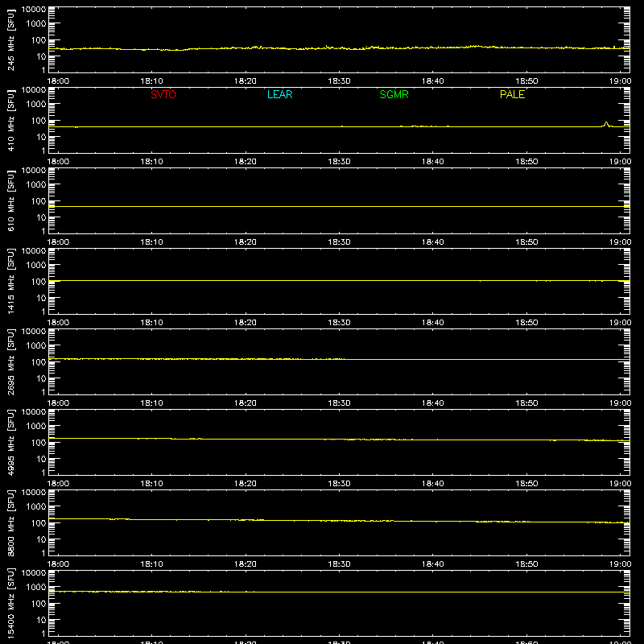This screenshot has width=644, height=644.
Task: Click the 8800 MHz [SFU] axis title
Action: coord(11,522)
